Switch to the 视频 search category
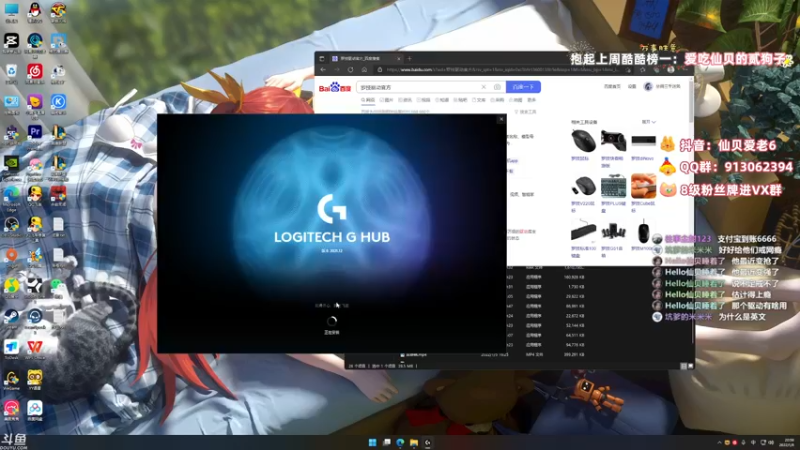This screenshot has width=800, height=450. coord(423,100)
